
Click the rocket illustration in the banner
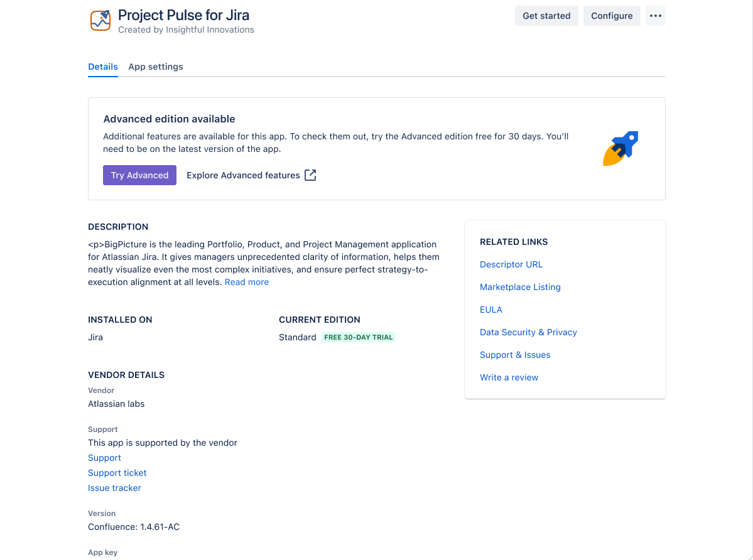point(620,149)
